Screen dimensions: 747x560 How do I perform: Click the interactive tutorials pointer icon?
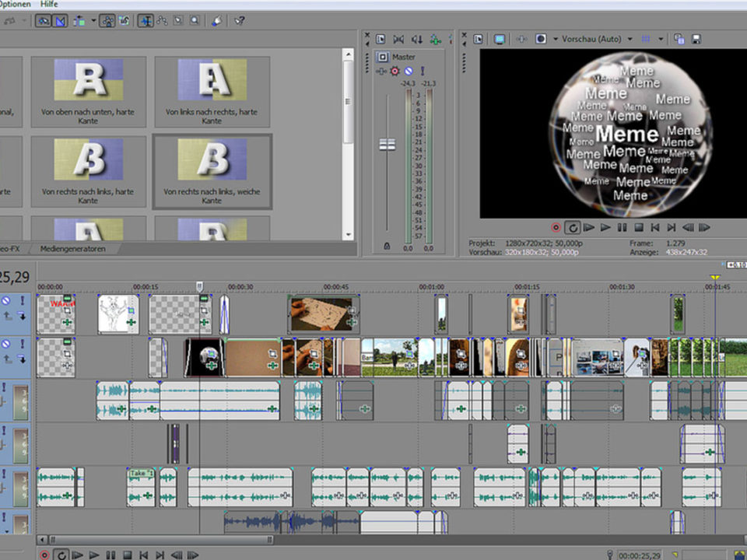coord(217,20)
